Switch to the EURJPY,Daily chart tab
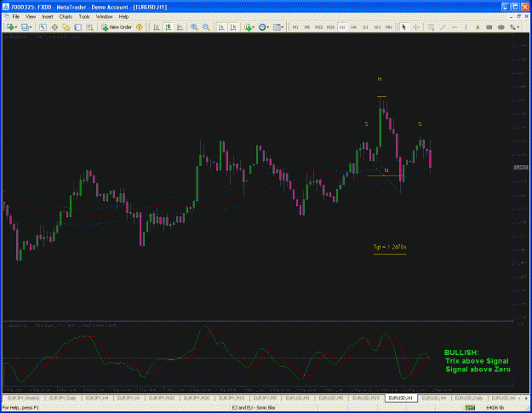Image resolution: width=532 pixels, height=413 pixels. [x=63, y=398]
